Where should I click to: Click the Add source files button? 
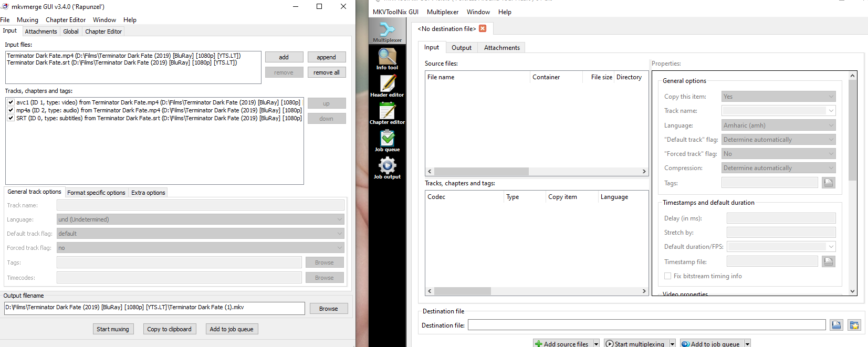pos(562,344)
